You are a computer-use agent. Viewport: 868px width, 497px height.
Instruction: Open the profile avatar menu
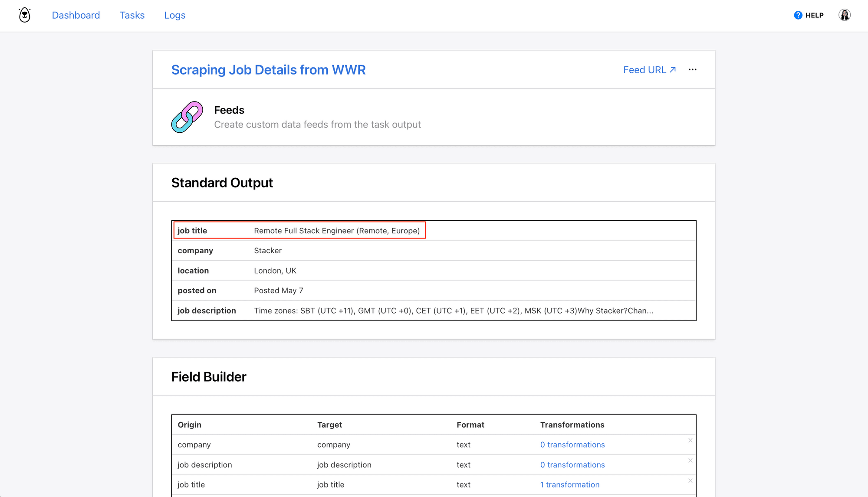click(845, 14)
